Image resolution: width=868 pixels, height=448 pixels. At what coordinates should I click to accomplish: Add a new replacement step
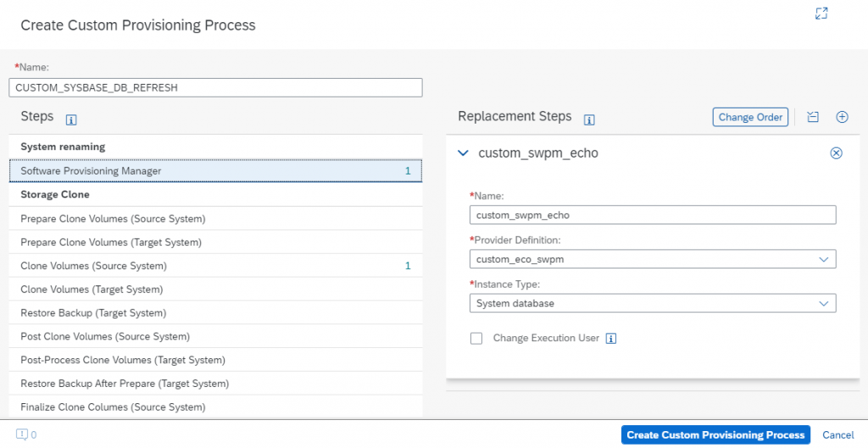pos(842,117)
